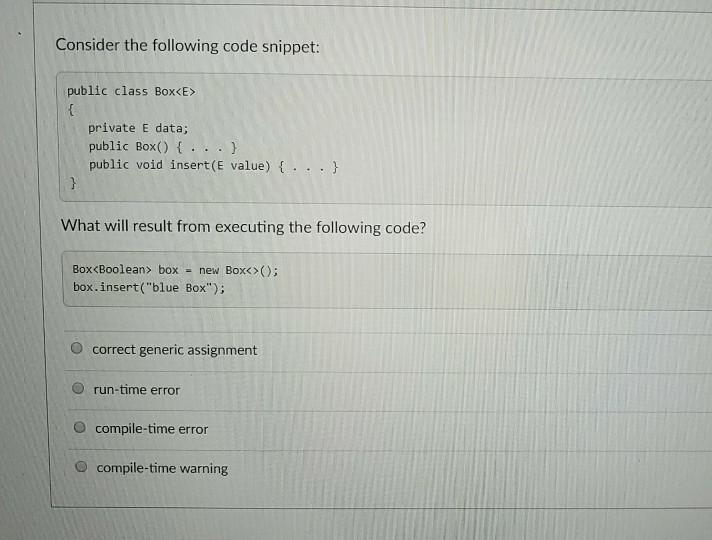Click the closing brace of class Box
This screenshot has width=712, height=540.
tap(73, 183)
